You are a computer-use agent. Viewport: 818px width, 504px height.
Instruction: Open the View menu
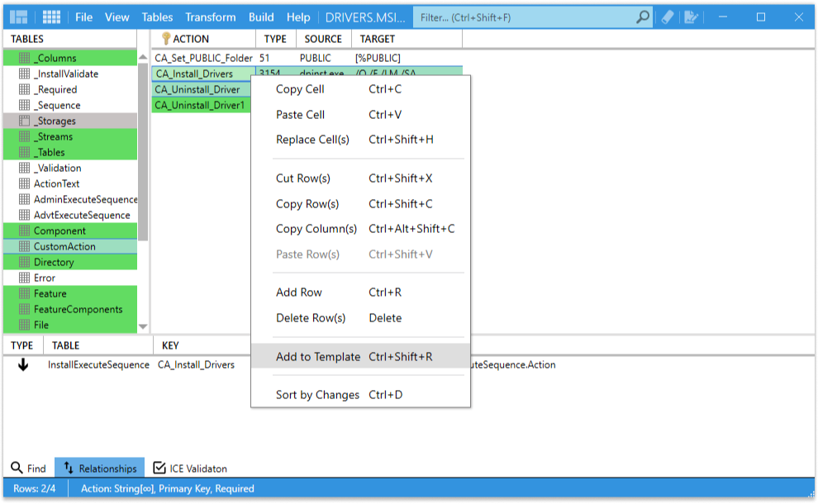coord(117,17)
